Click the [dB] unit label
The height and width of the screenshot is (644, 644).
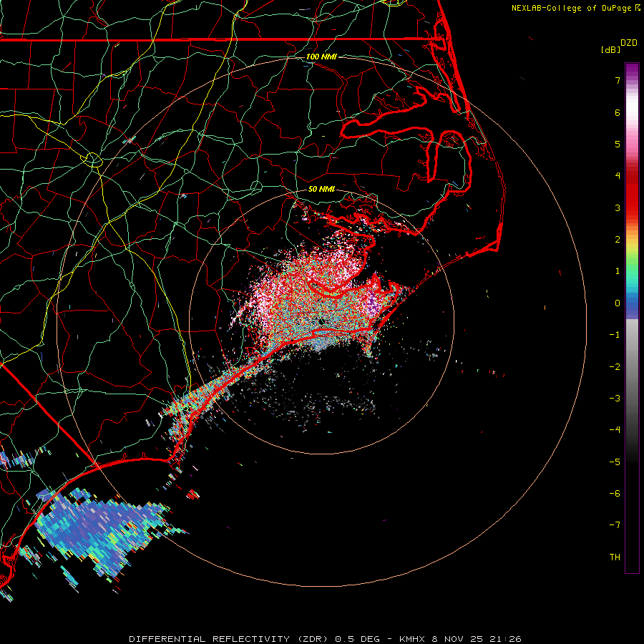pyautogui.click(x=610, y=49)
